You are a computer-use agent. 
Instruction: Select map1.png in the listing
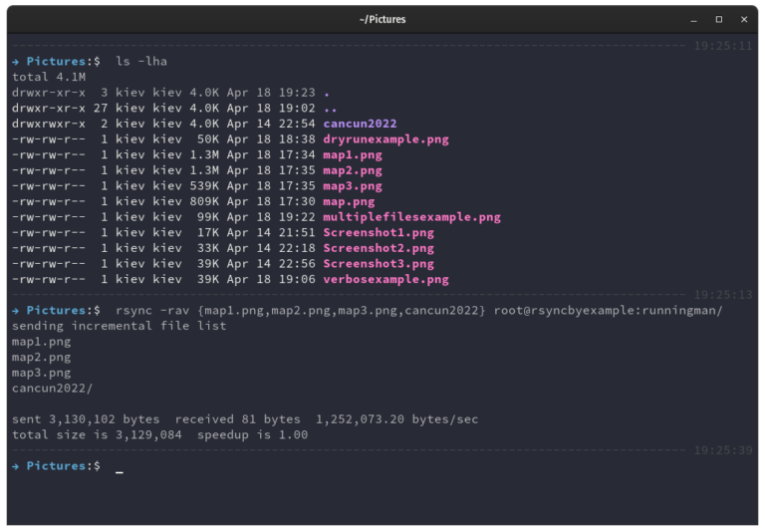(x=353, y=155)
